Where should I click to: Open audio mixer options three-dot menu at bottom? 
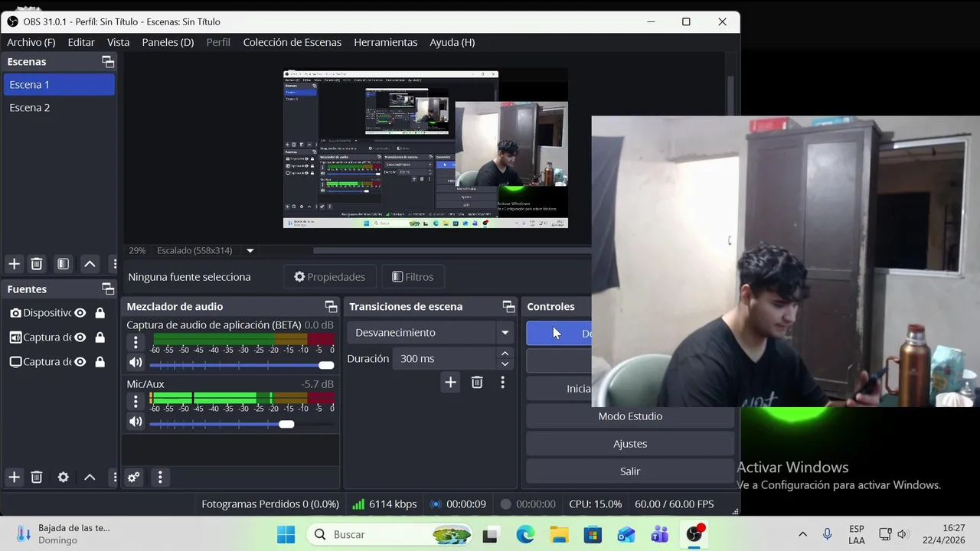pos(160,478)
